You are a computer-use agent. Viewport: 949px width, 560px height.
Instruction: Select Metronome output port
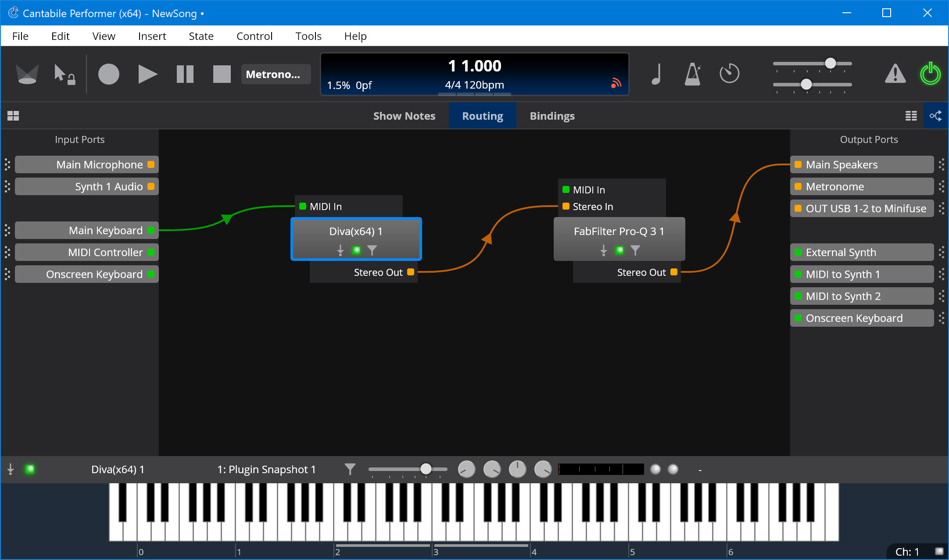[862, 186]
